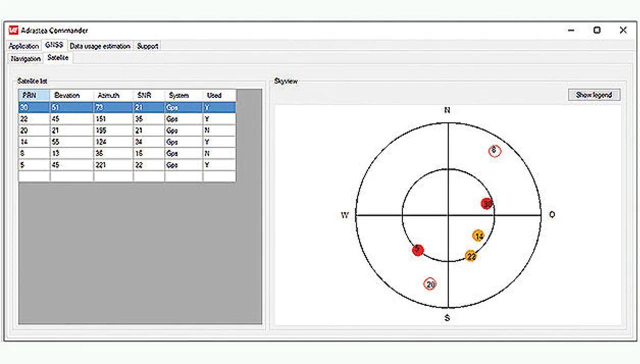Click satellite 8 marker in skyview
Image resolution: width=640 pixels, height=364 pixels.
click(x=494, y=150)
